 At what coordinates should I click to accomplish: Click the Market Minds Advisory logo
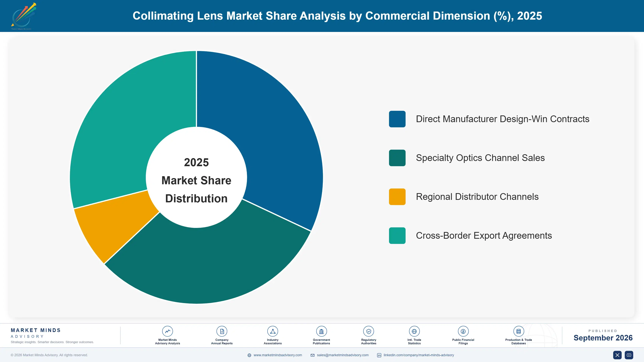(23, 16)
